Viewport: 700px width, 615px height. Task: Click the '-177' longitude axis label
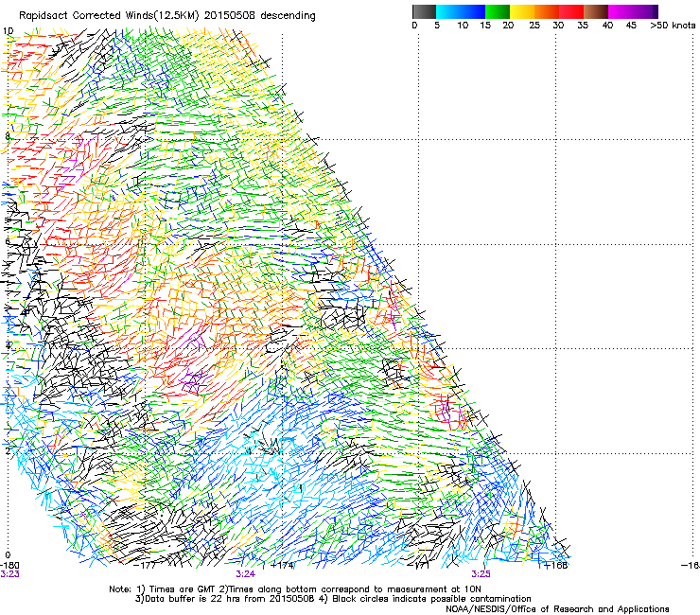pyautogui.click(x=145, y=565)
